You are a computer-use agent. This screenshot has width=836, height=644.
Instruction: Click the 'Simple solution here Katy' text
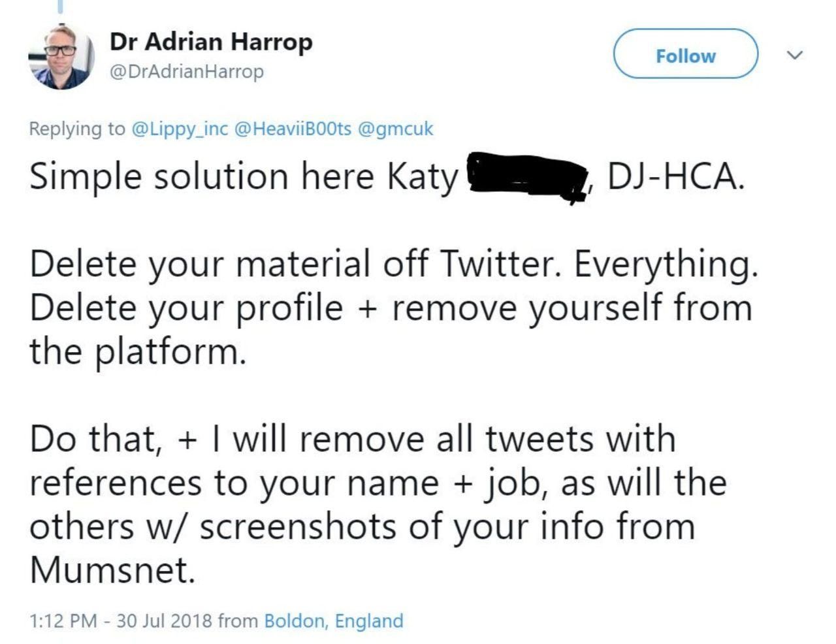click(244, 178)
